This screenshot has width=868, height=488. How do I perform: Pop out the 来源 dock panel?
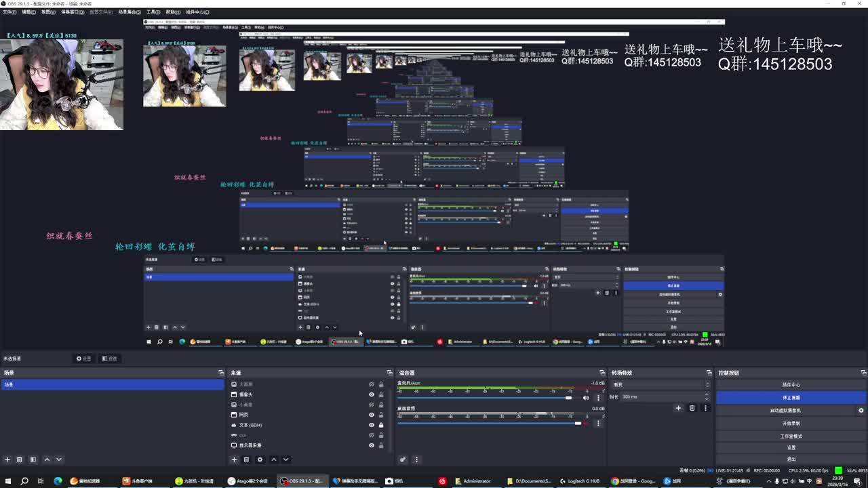389,373
